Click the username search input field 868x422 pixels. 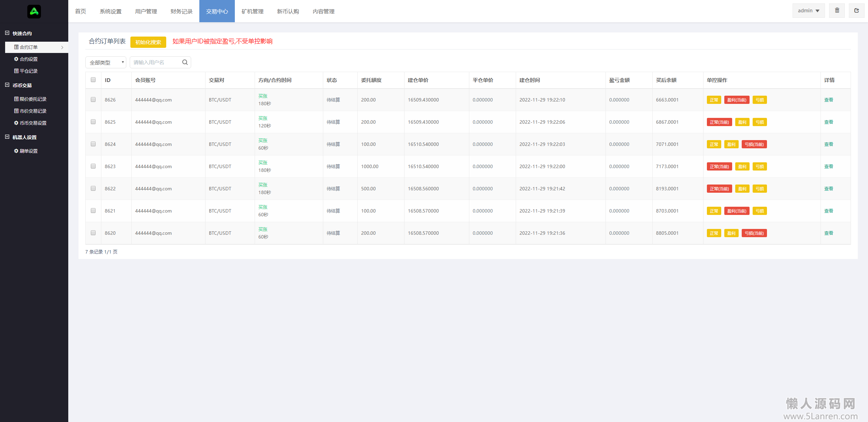[x=155, y=62]
